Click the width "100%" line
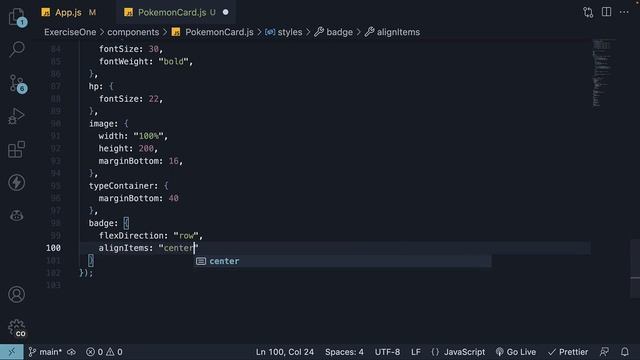 point(133,136)
